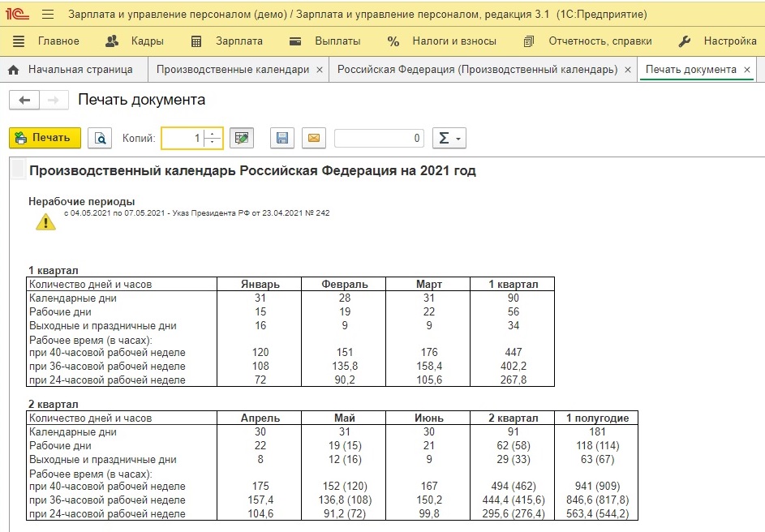The image size is (765, 532).
Task: Select the Январь column header
Action: (x=260, y=285)
